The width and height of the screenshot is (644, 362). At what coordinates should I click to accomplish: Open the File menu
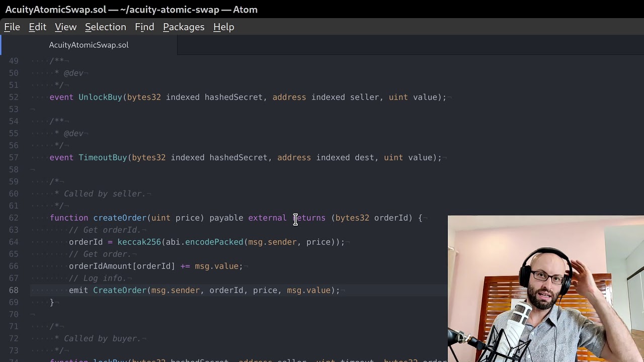pos(12,27)
